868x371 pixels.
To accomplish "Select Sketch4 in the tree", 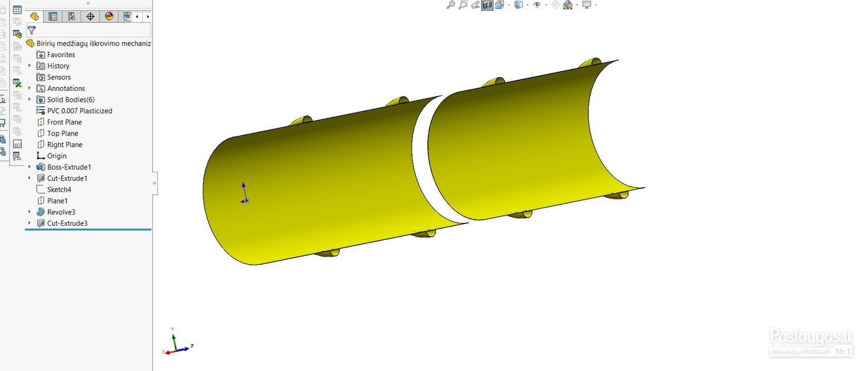I will (x=59, y=190).
